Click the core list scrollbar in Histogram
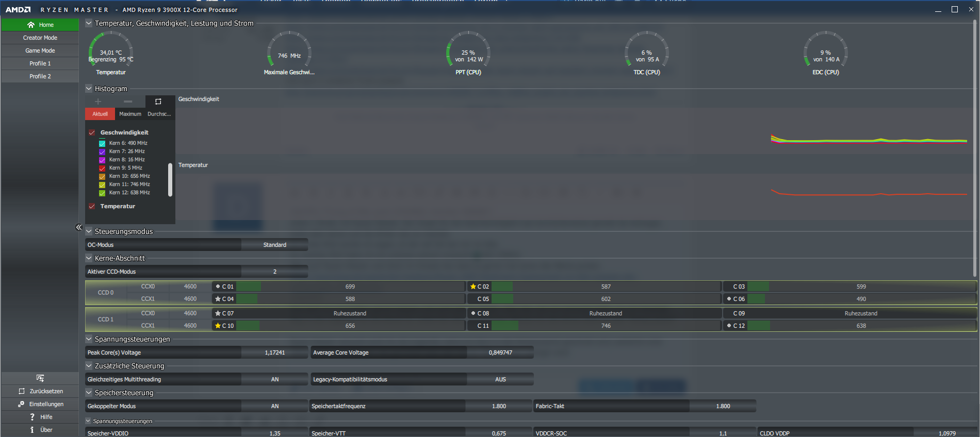This screenshot has height=437, width=980. (170, 180)
